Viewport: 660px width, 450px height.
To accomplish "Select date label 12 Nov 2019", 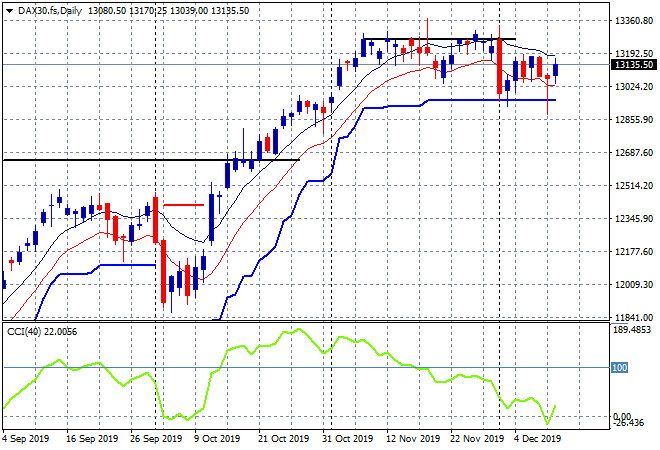I will click(413, 438).
